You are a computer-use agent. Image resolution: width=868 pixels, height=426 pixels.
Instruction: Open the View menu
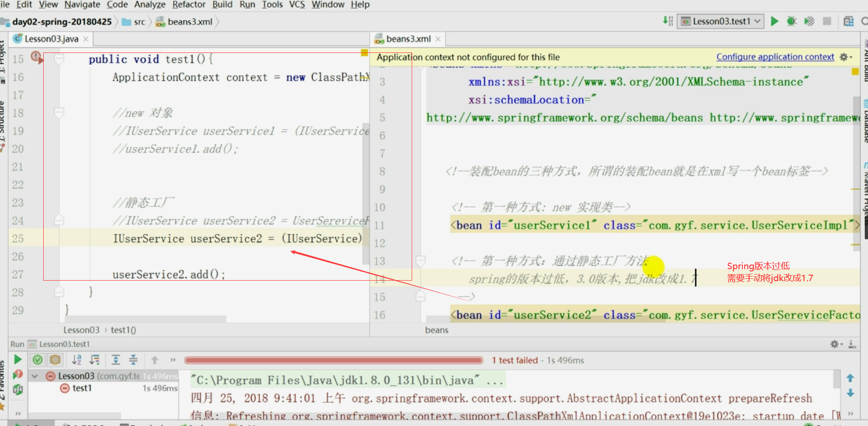(x=48, y=5)
